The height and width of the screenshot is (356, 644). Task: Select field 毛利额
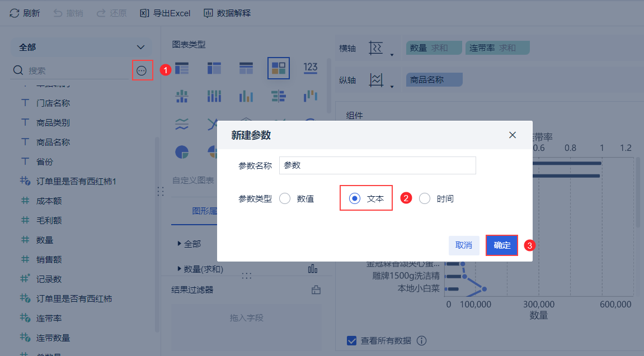49,220
